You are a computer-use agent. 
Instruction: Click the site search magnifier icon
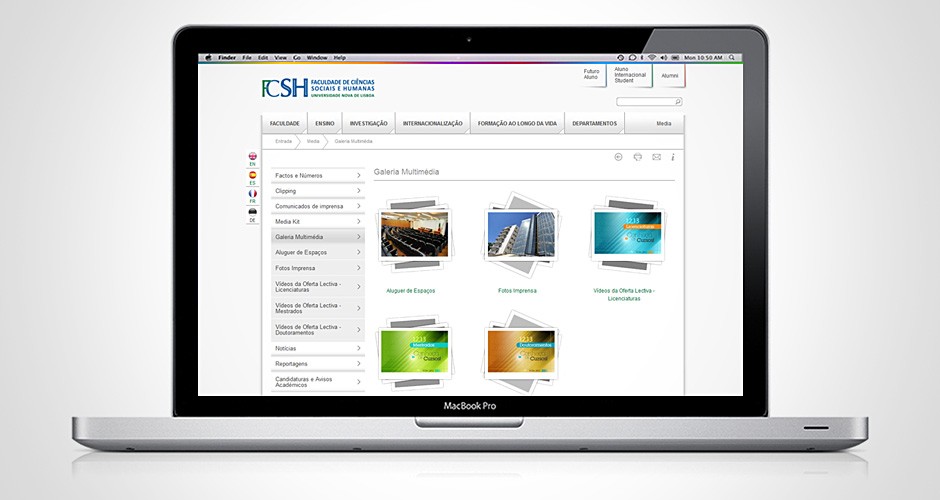point(678,102)
